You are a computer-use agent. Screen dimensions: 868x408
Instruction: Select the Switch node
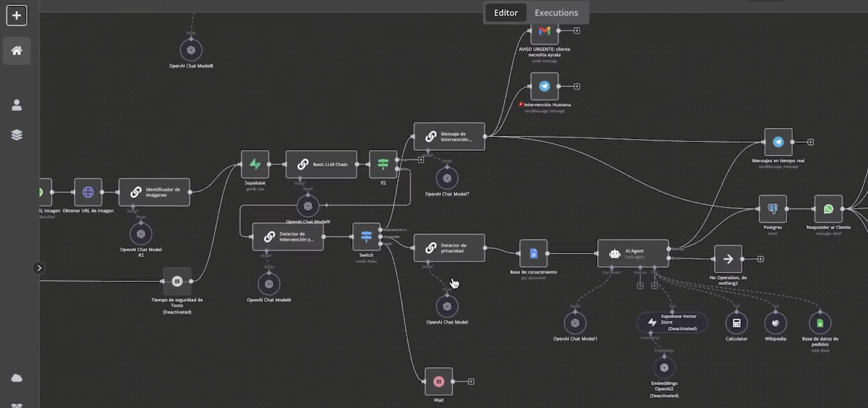coord(366,237)
